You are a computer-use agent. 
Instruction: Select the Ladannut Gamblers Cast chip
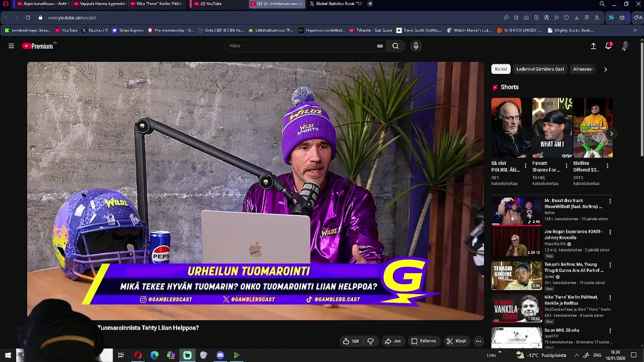(x=540, y=69)
